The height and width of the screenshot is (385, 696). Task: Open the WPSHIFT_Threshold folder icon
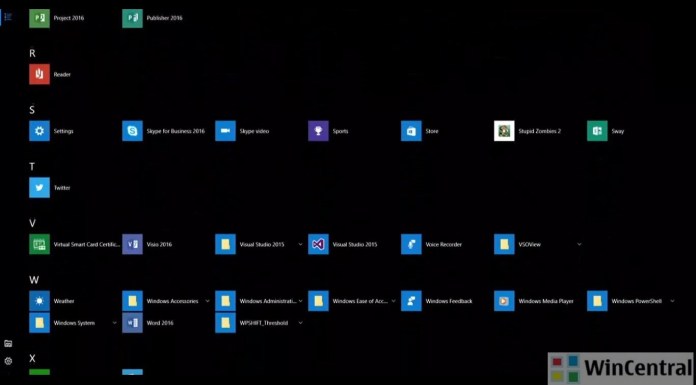[x=225, y=323]
